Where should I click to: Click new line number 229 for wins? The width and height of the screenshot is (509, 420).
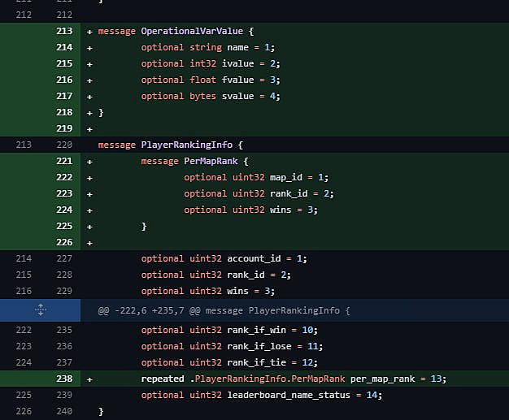63,291
